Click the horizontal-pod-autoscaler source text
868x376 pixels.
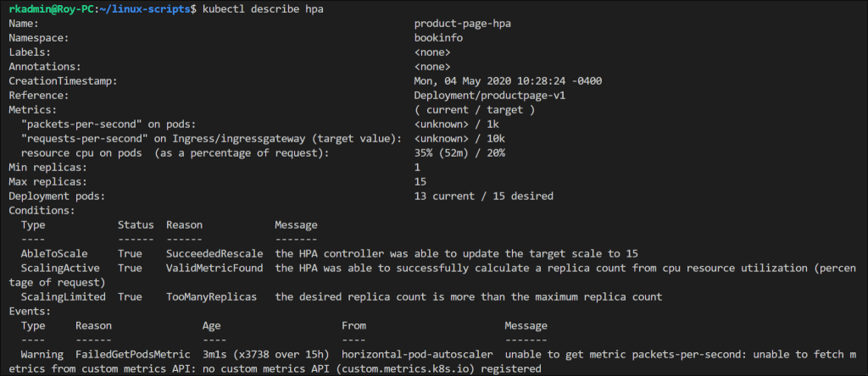point(417,354)
